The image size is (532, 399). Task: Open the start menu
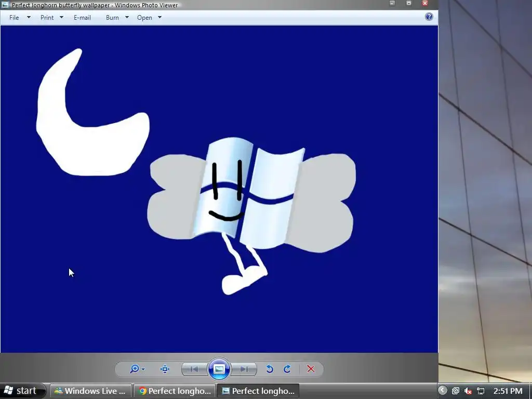point(22,391)
